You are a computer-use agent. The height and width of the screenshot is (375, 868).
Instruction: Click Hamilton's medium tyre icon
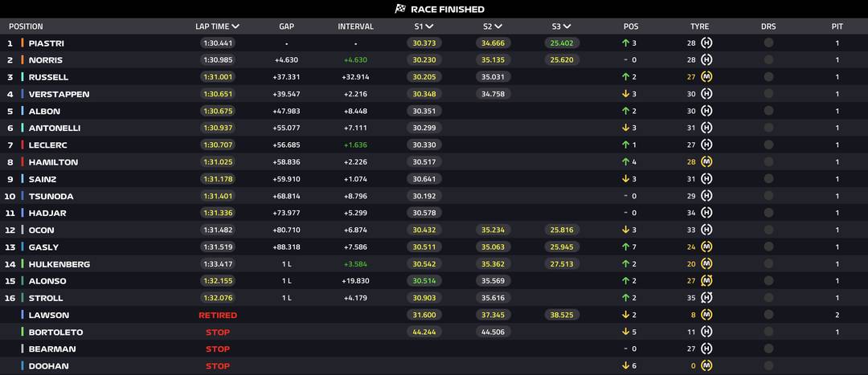point(706,162)
